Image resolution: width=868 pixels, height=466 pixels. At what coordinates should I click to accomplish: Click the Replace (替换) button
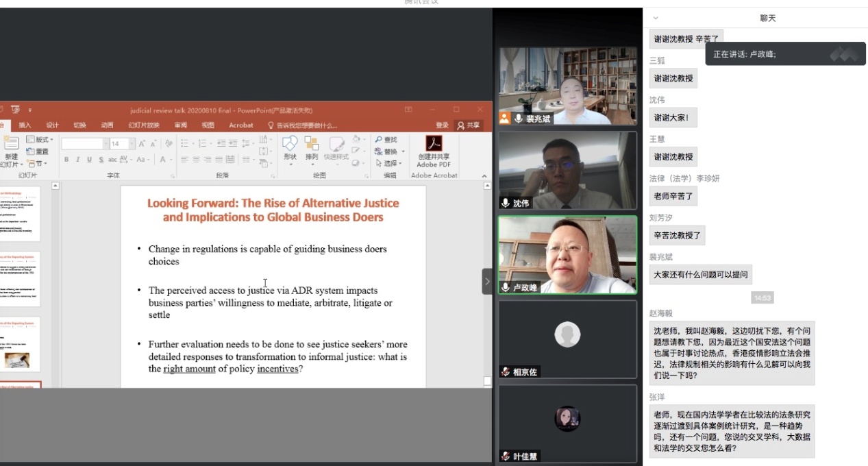point(389,151)
